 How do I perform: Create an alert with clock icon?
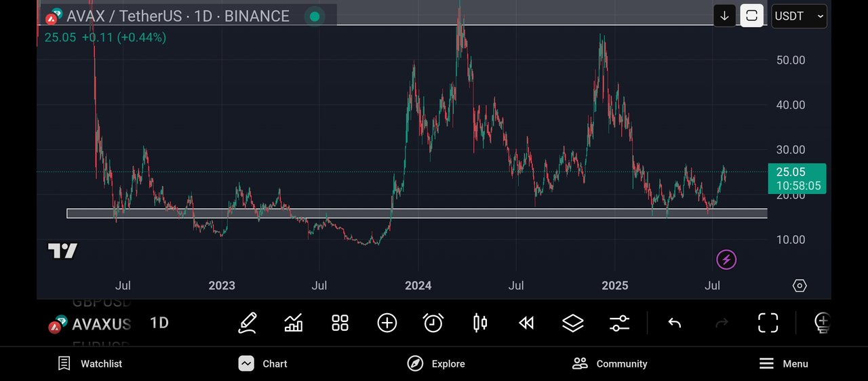click(433, 323)
